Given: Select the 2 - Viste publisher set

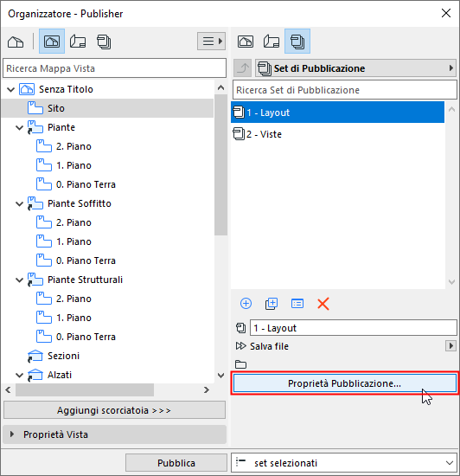Looking at the screenshot, I should 337,134.
